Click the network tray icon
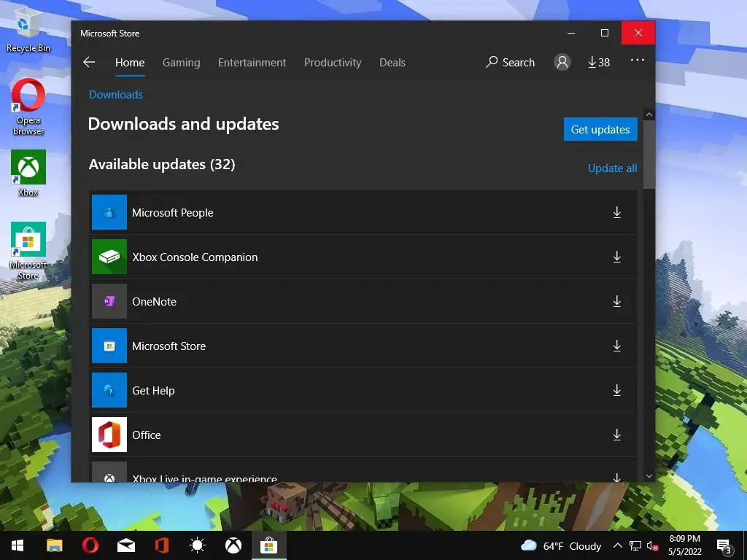The height and width of the screenshot is (560, 747). 635,546
